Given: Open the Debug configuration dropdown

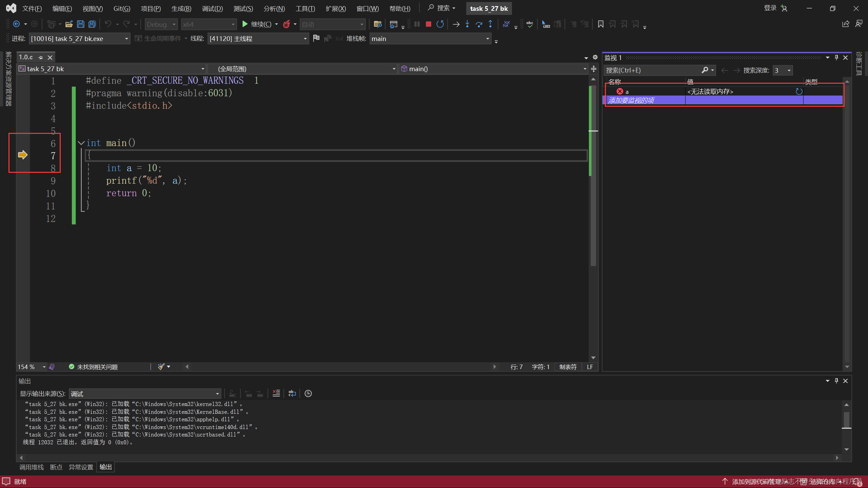Looking at the screenshot, I should point(161,24).
